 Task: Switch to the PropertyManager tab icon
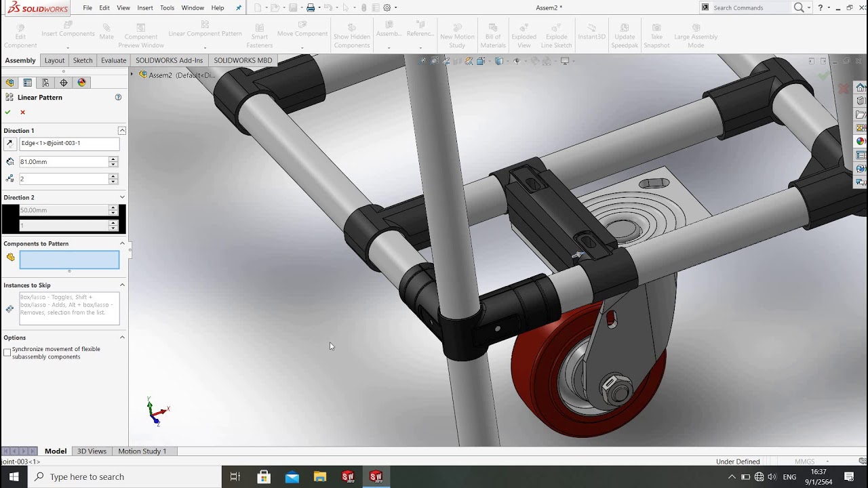point(28,83)
